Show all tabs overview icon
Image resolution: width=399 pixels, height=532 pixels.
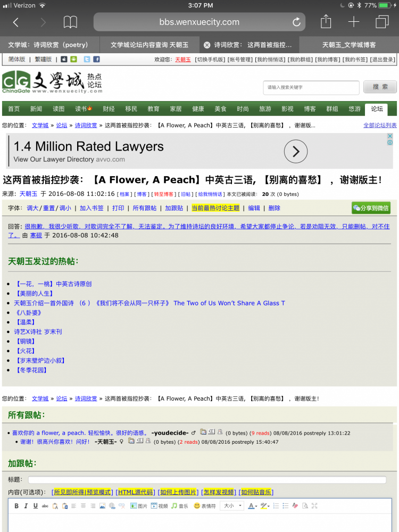382,22
